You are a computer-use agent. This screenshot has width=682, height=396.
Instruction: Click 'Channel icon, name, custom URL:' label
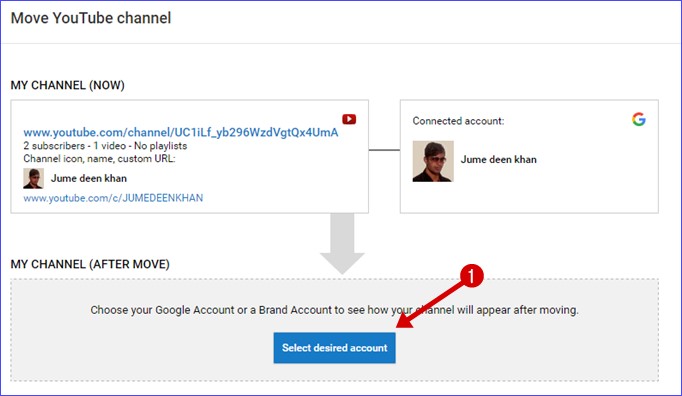pyautogui.click(x=99, y=159)
